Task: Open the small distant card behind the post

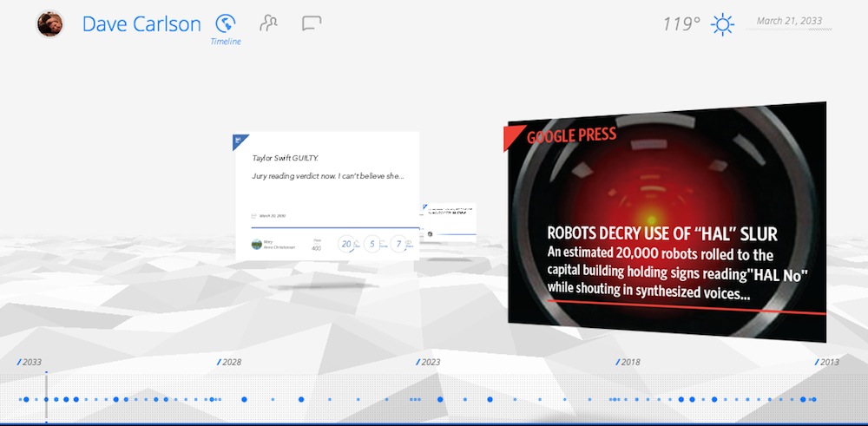Action: click(x=449, y=222)
